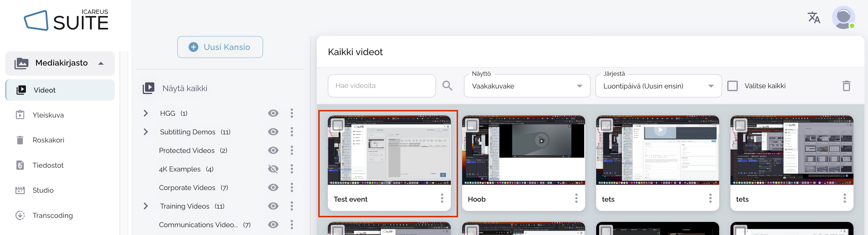
Task: Open the Näyttö display dropdown
Action: 527,86
